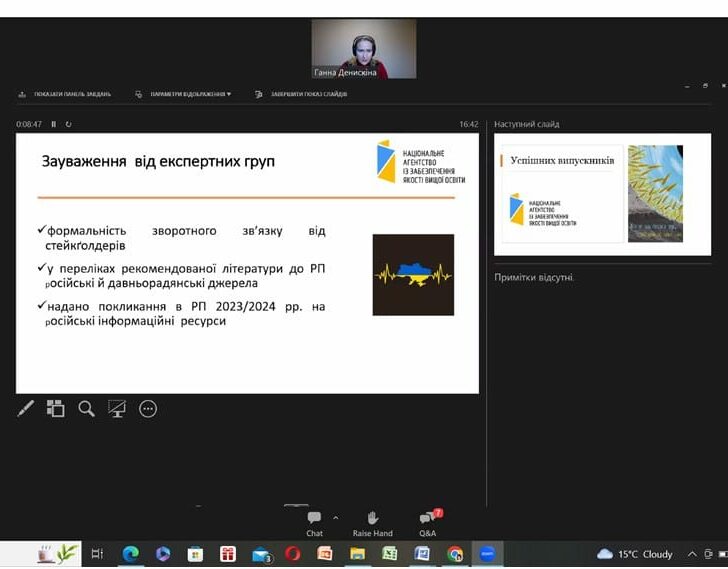Activate the zoom into slide magnifier
Screen dimensions: 728x569
(86, 408)
